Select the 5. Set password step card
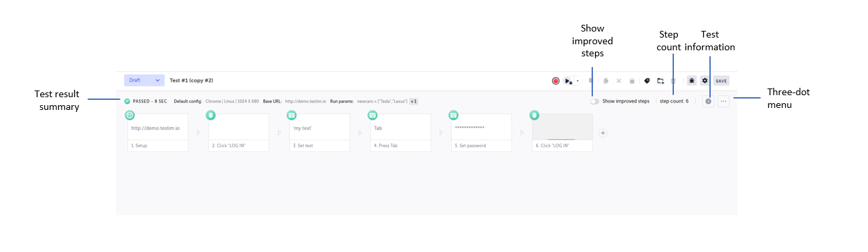This screenshot has width=868, height=252. tap(482, 133)
